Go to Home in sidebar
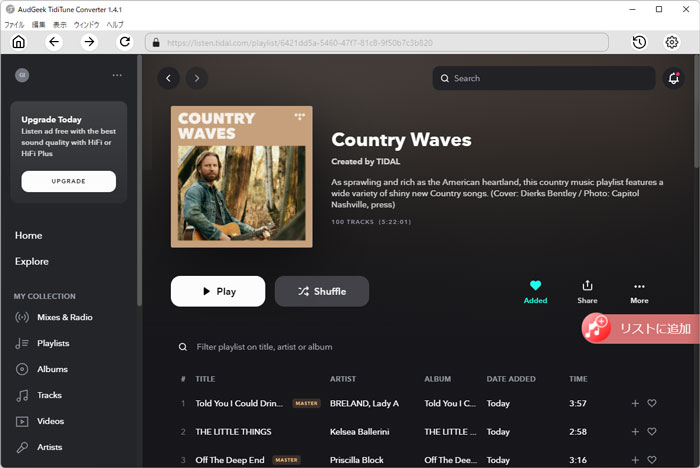The image size is (700, 468). click(29, 235)
